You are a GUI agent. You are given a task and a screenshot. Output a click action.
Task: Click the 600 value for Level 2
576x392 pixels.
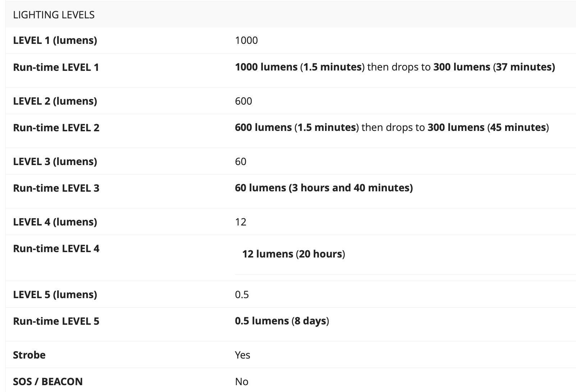tap(243, 101)
